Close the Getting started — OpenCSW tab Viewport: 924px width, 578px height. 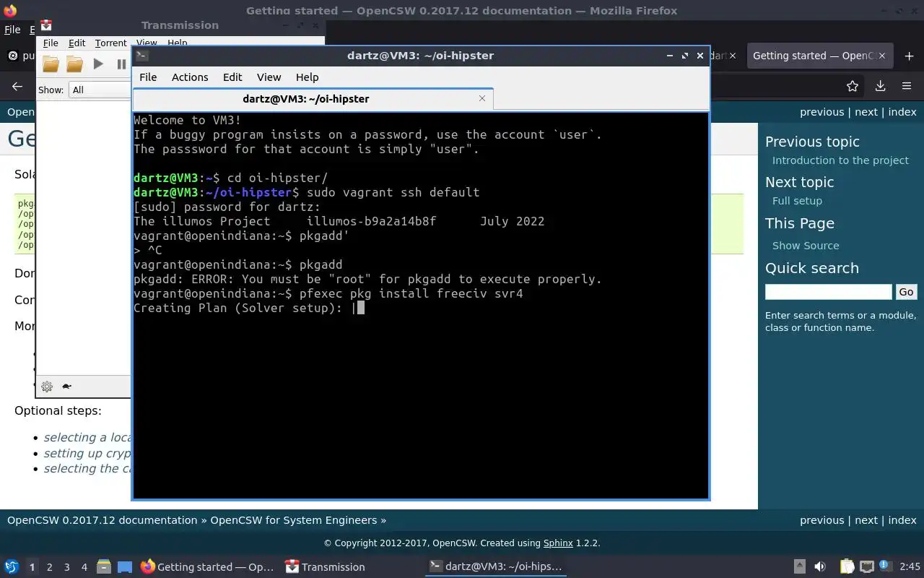pyautogui.click(x=883, y=56)
